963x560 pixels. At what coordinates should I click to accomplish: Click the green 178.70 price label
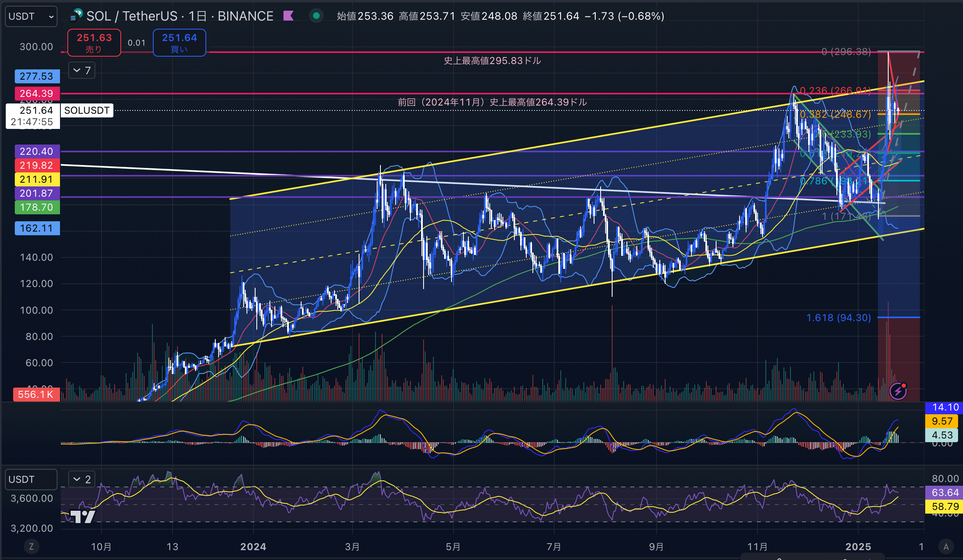click(37, 207)
